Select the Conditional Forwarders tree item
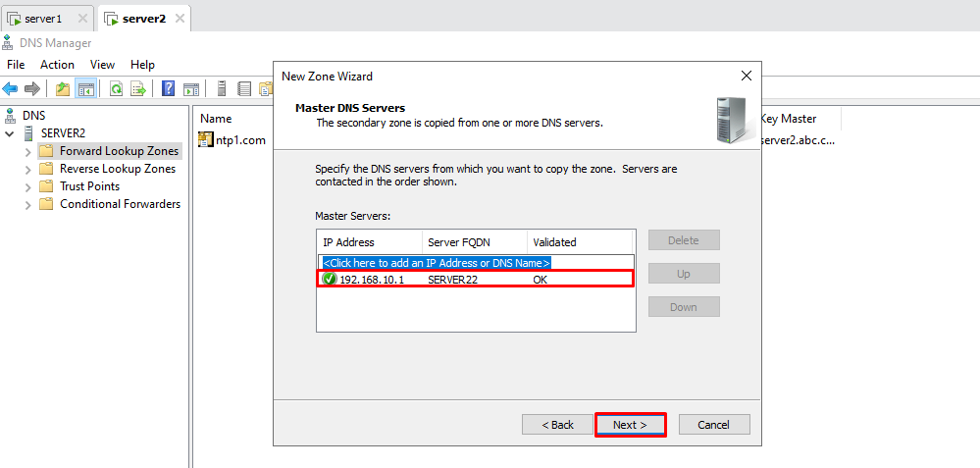Image resolution: width=980 pixels, height=468 pixels. pyautogui.click(x=120, y=204)
